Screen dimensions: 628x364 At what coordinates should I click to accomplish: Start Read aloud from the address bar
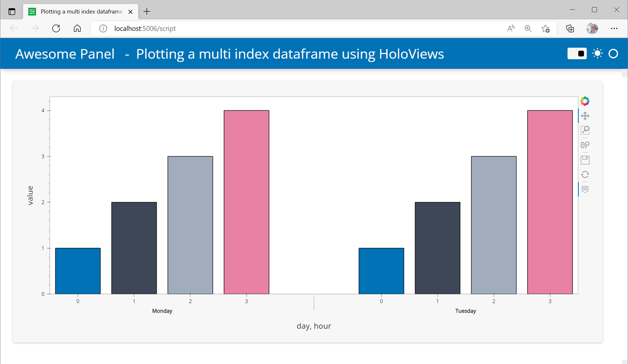point(510,28)
